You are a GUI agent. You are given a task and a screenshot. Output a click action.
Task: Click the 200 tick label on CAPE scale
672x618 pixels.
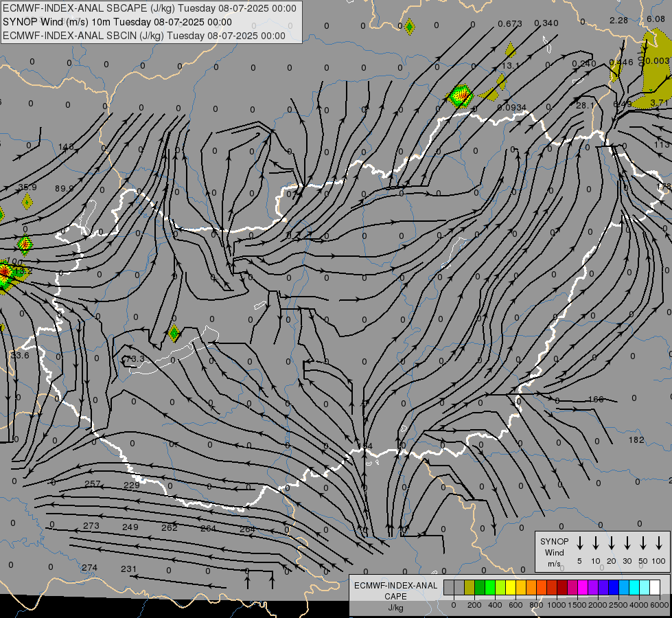[x=474, y=605]
